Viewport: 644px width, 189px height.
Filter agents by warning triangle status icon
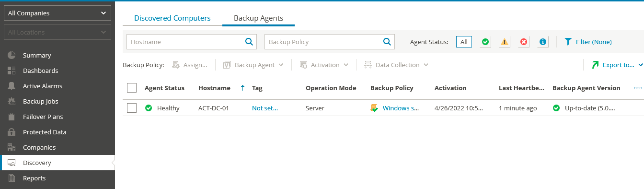pyautogui.click(x=505, y=42)
